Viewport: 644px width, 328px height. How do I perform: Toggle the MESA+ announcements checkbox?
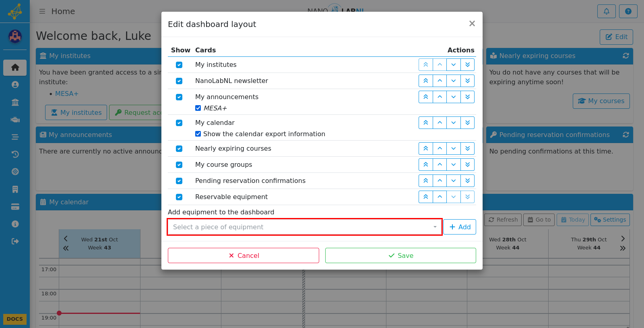coord(198,108)
